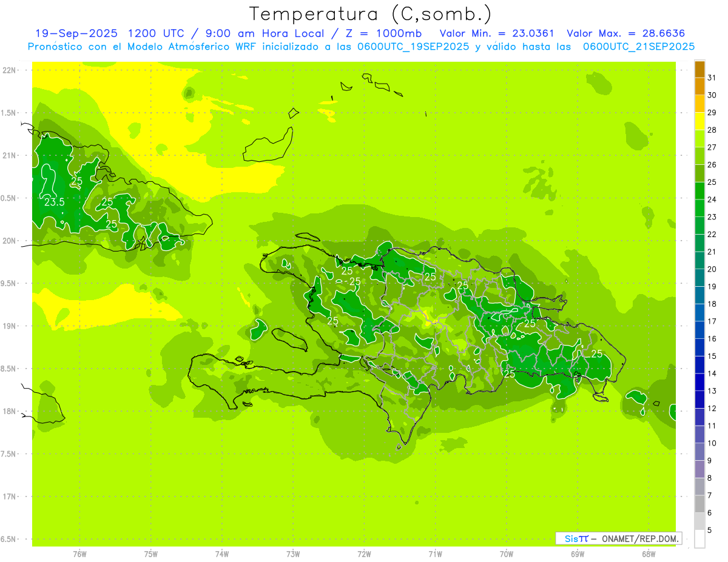Click the "Temperatura (C,somb.)" map title

click(370, 14)
